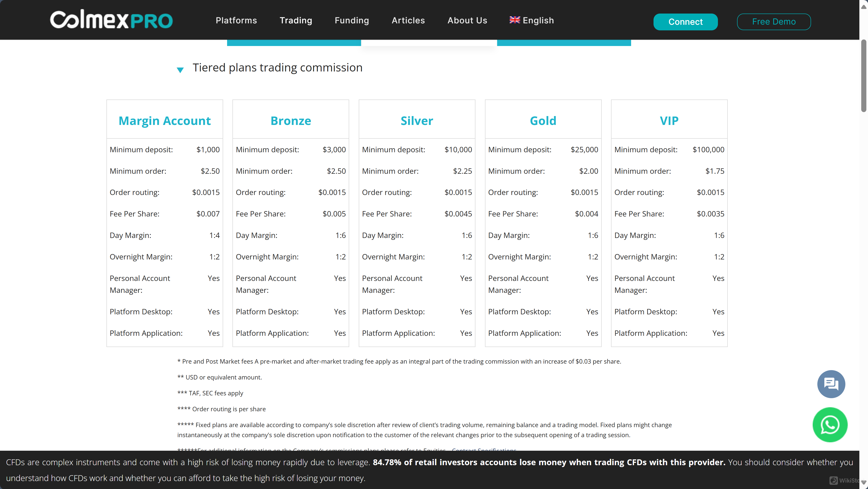Image resolution: width=868 pixels, height=489 pixels.
Task: Select the Margin Account plan heading
Action: pyautogui.click(x=165, y=121)
